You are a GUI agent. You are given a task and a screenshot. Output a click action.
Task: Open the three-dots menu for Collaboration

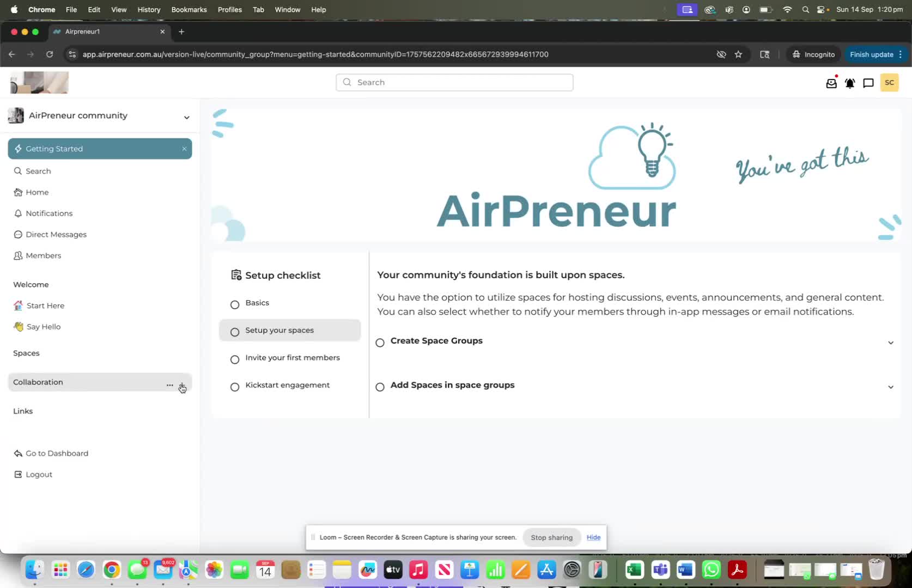(x=170, y=385)
